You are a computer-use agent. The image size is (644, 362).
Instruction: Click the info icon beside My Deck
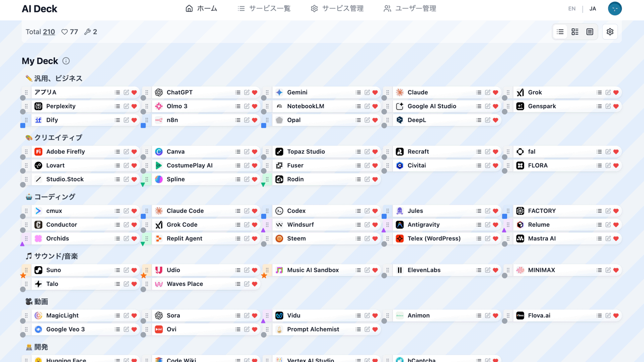tap(66, 61)
